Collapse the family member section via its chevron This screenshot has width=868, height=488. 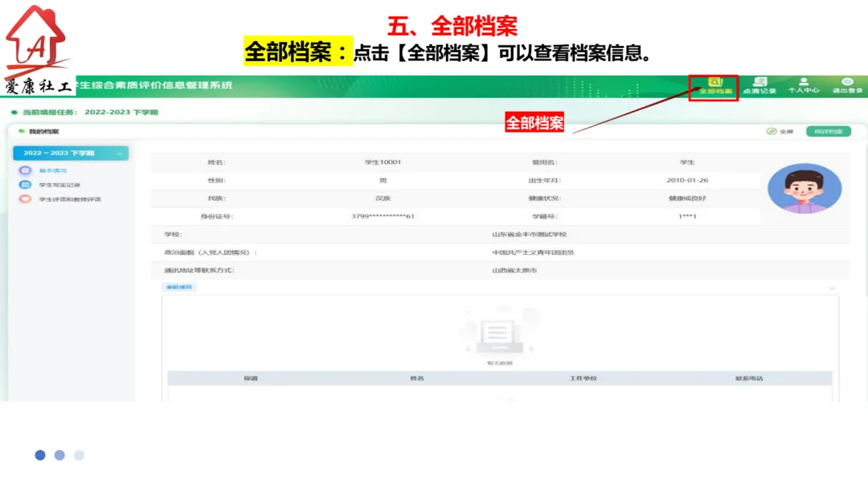click(x=832, y=288)
